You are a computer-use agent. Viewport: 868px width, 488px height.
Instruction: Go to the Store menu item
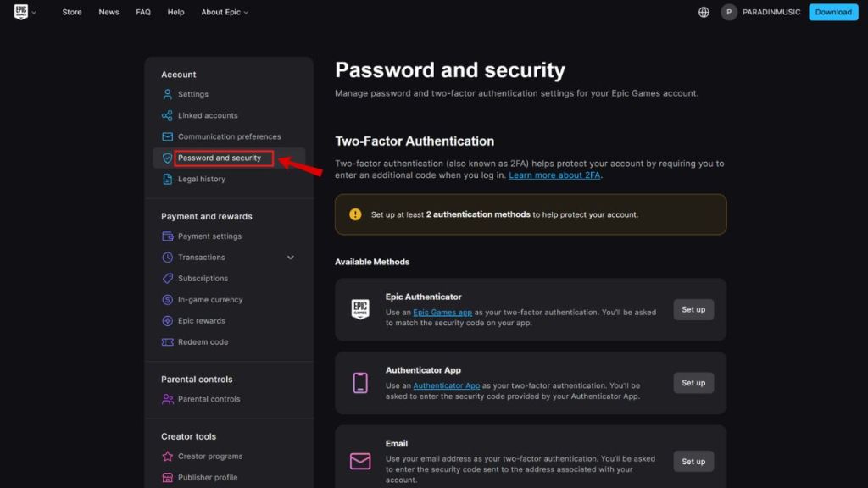click(x=72, y=12)
